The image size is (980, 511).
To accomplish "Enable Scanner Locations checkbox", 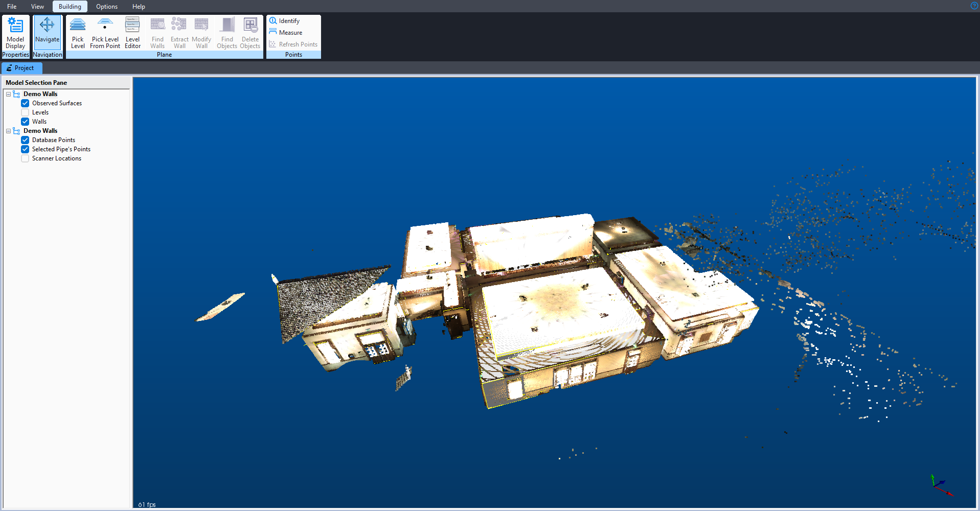I will pos(25,158).
